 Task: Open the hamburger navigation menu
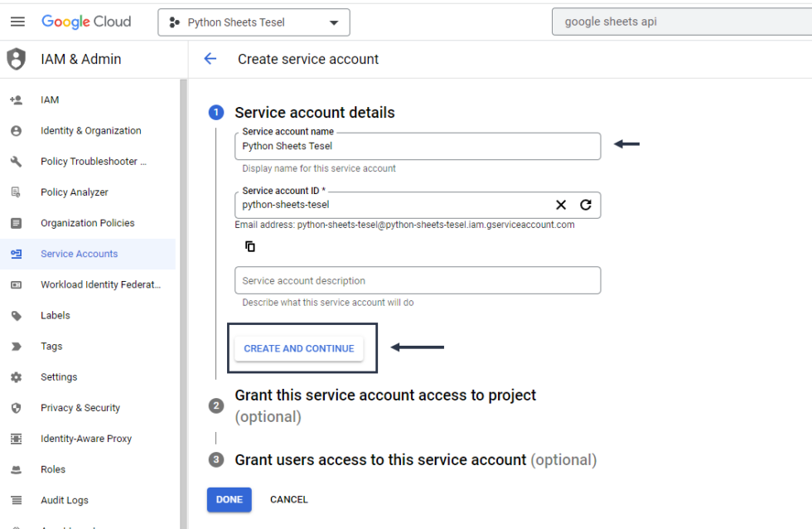[17, 22]
